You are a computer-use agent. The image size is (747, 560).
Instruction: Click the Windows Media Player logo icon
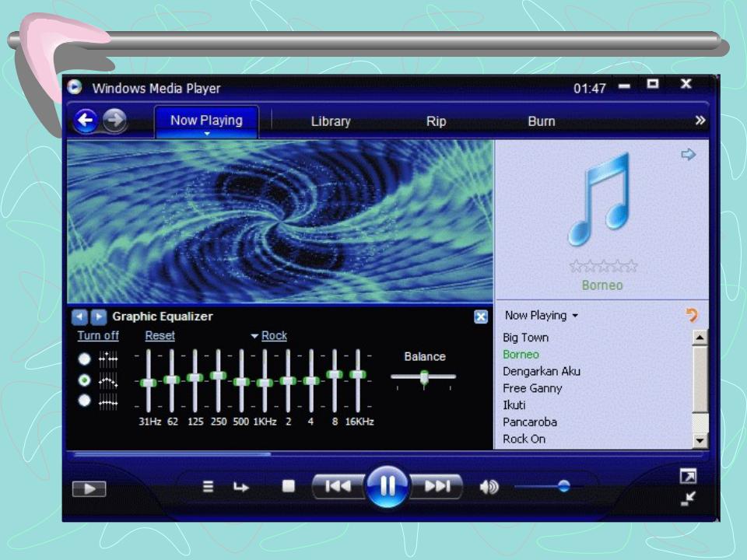[x=75, y=87]
